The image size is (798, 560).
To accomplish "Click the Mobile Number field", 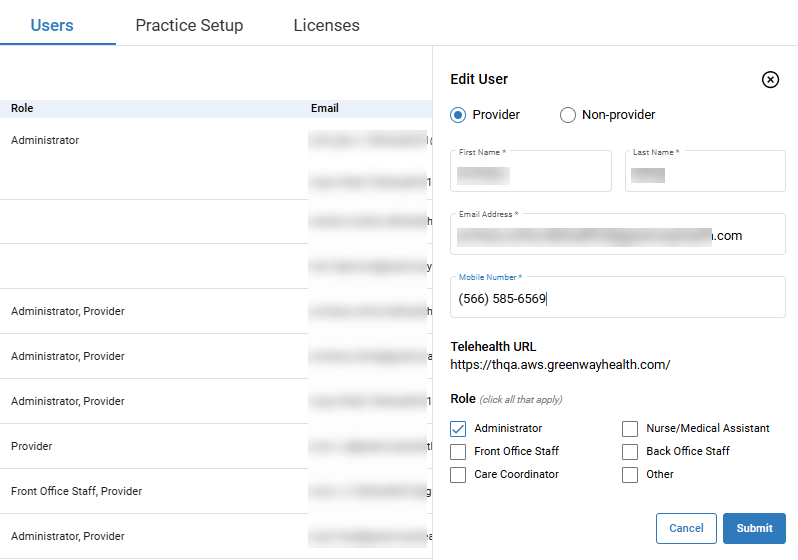I will pyautogui.click(x=617, y=298).
